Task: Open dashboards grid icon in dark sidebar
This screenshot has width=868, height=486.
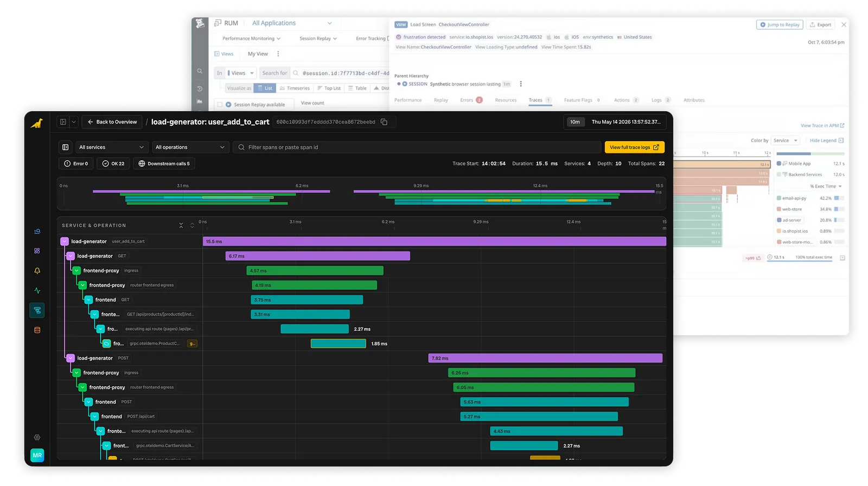Action: tap(37, 251)
